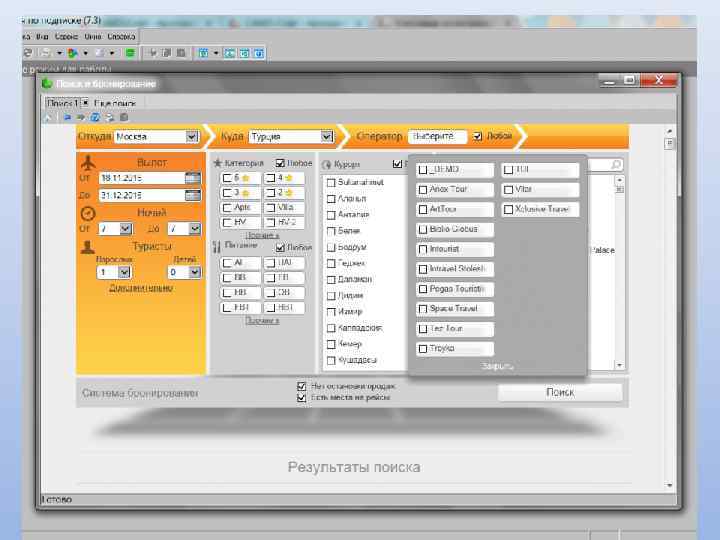Select the Кемер resort checkbox
720x540 pixels.
(x=331, y=344)
